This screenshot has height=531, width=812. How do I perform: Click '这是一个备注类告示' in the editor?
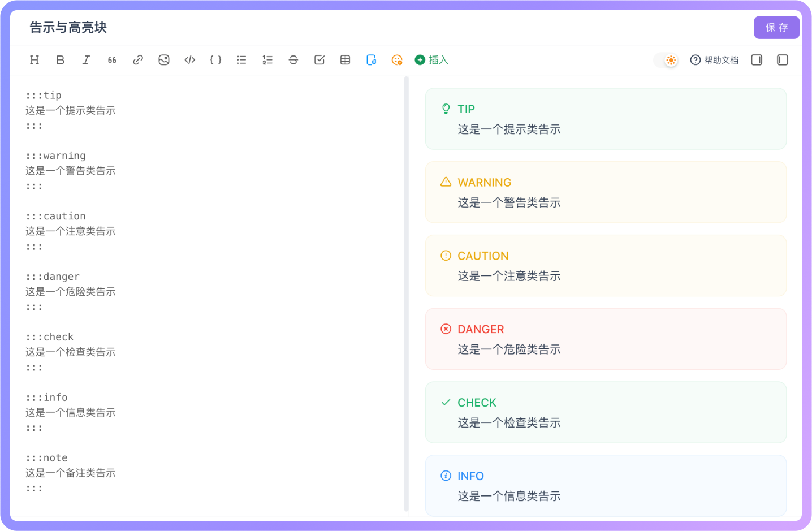(71, 473)
